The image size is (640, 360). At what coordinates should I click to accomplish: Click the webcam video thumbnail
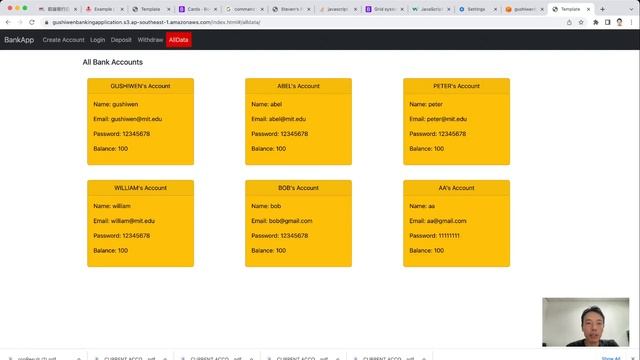586,322
